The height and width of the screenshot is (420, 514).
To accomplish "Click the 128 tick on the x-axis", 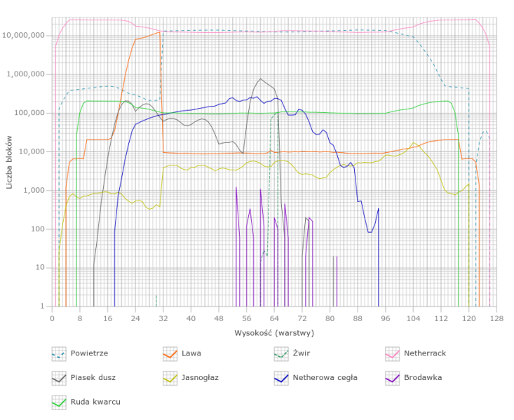I will (496, 317).
